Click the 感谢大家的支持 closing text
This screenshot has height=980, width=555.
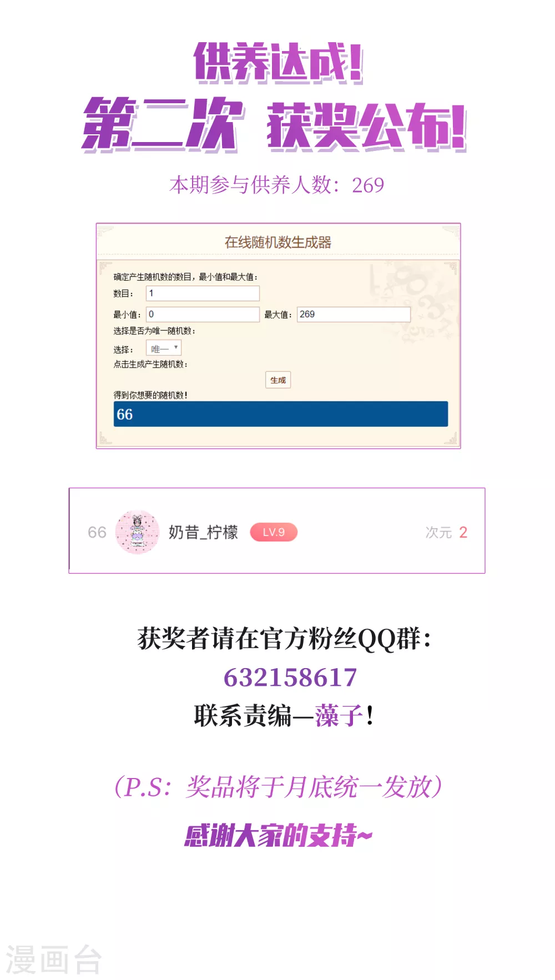click(x=279, y=835)
